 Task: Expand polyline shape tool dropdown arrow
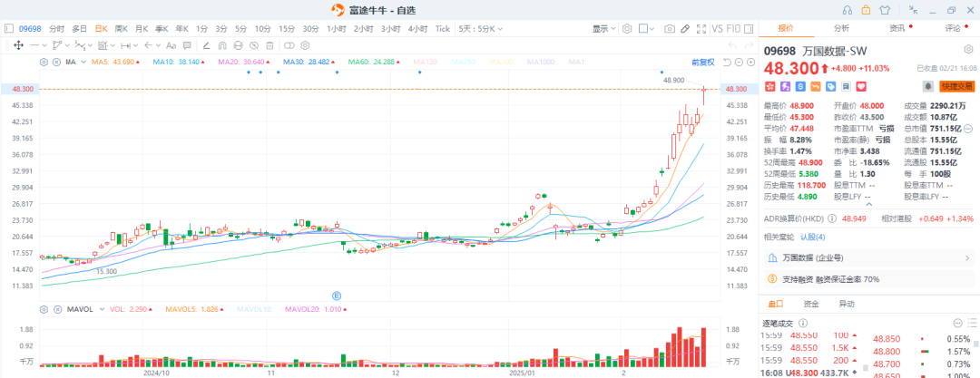pos(67,45)
